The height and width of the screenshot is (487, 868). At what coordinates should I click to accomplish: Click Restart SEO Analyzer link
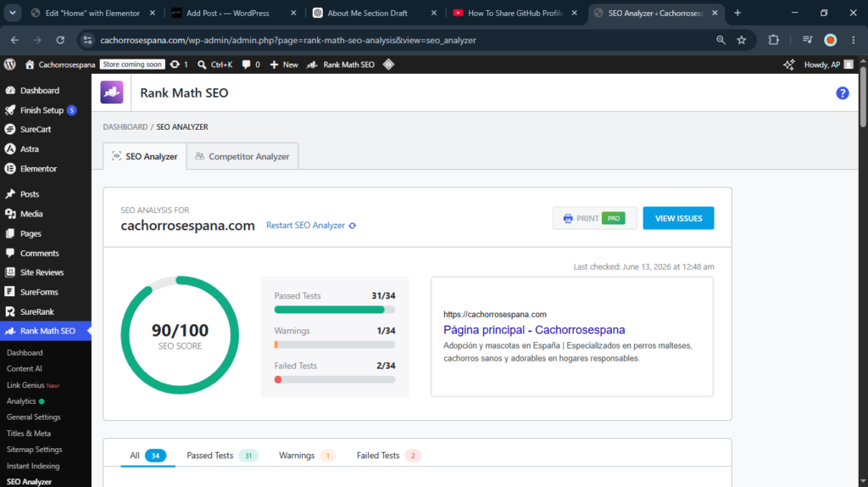[311, 226]
